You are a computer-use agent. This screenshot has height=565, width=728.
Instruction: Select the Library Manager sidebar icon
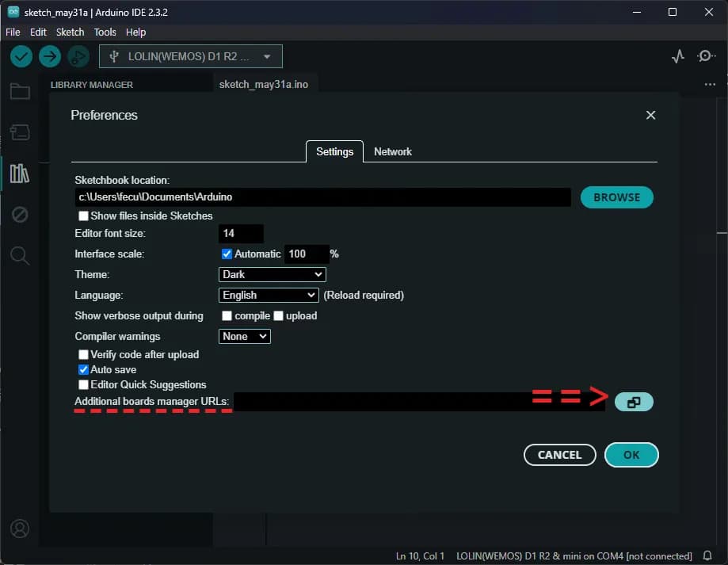pos(19,174)
